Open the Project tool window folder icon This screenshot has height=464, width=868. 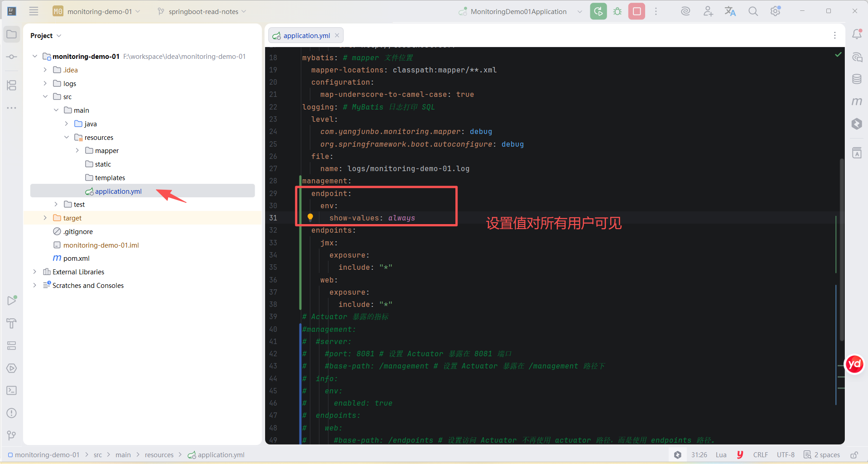[12, 34]
